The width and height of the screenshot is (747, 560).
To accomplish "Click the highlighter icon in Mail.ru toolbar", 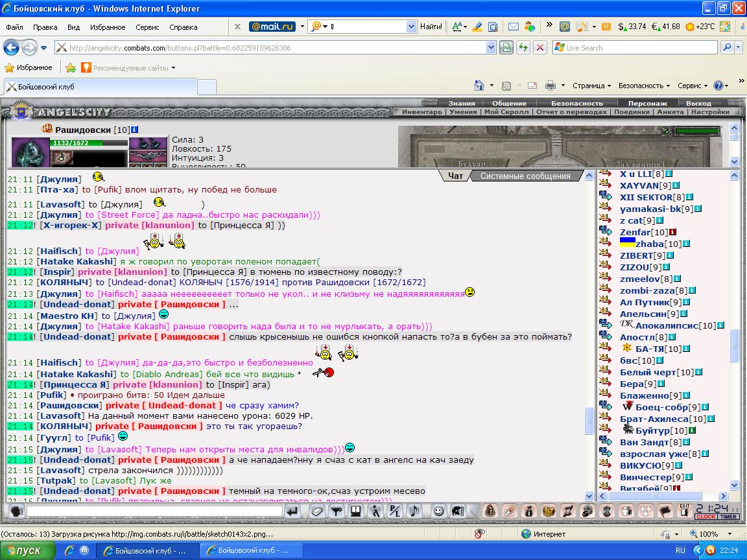I will [x=477, y=27].
